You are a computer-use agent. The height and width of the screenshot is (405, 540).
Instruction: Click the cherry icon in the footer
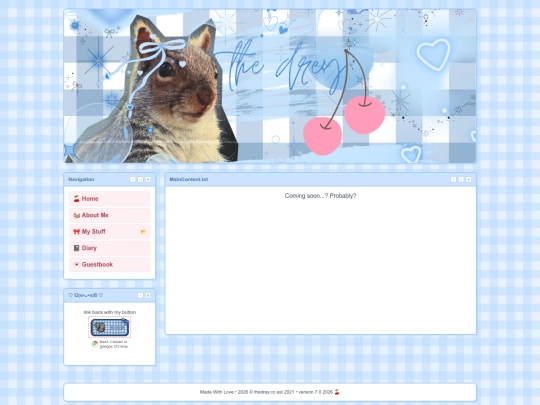337,392
